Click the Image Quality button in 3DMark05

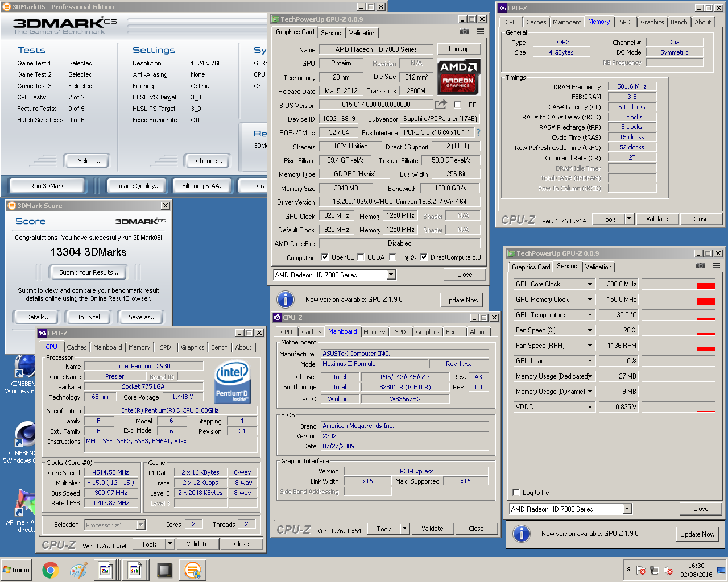[x=138, y=186]
